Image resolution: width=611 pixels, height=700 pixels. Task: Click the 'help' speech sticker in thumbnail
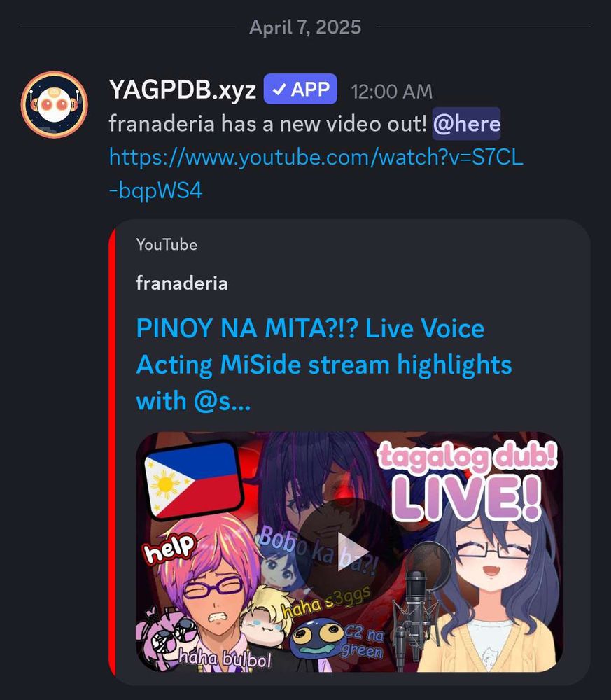click(x=169, y=547)
